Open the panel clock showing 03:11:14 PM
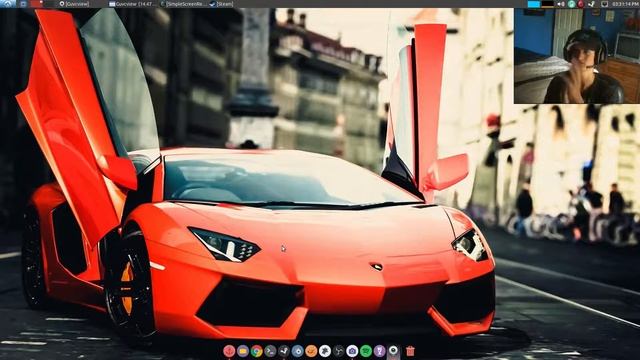The image size is (640, 360). 624,4
